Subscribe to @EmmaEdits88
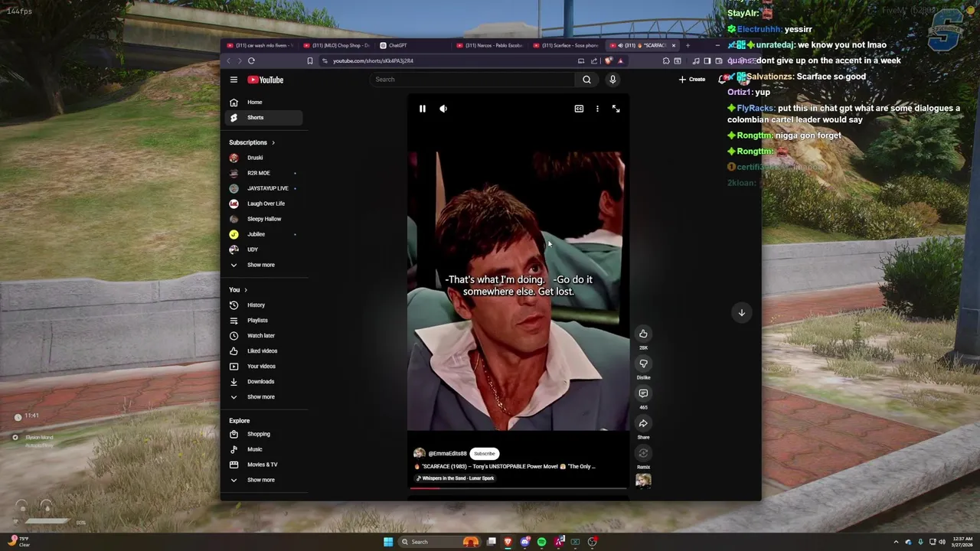 coord(484,454)
